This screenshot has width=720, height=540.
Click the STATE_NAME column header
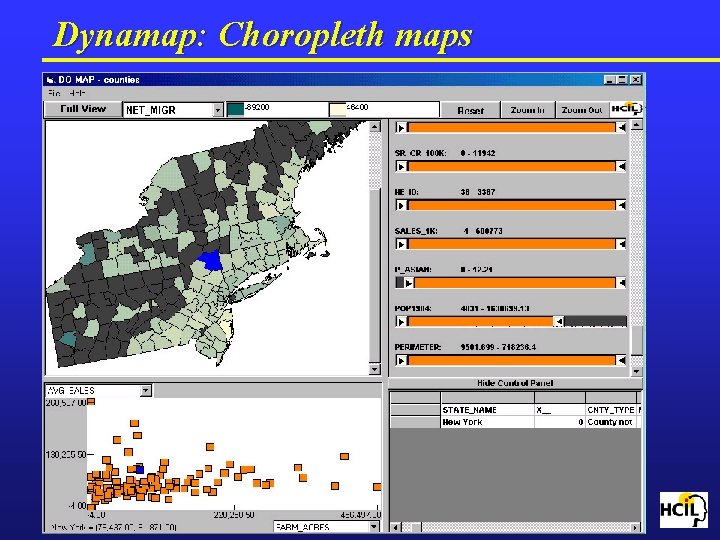click(x=487, y=410)
